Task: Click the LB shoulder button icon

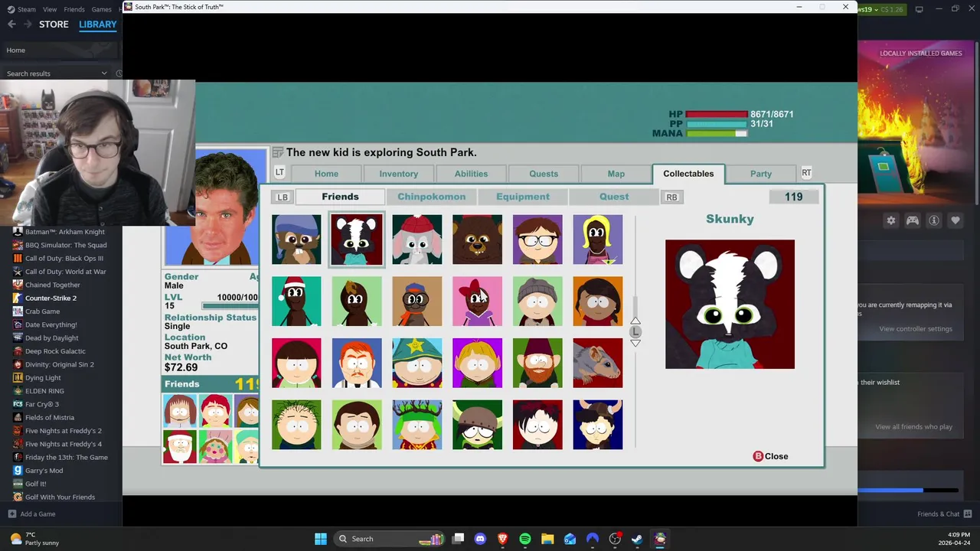Action: (283, 197)
